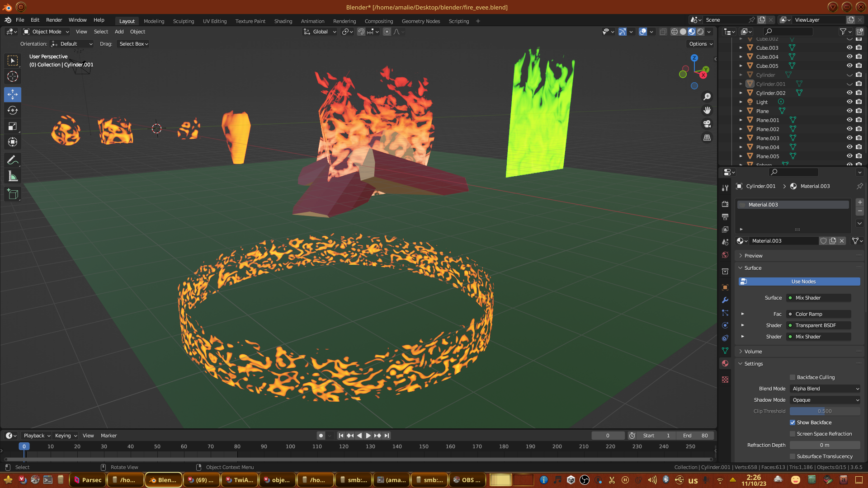The height and width of the screenshot is (488, 868).
Task: Select the Scale tool
Action: [13, 127]
